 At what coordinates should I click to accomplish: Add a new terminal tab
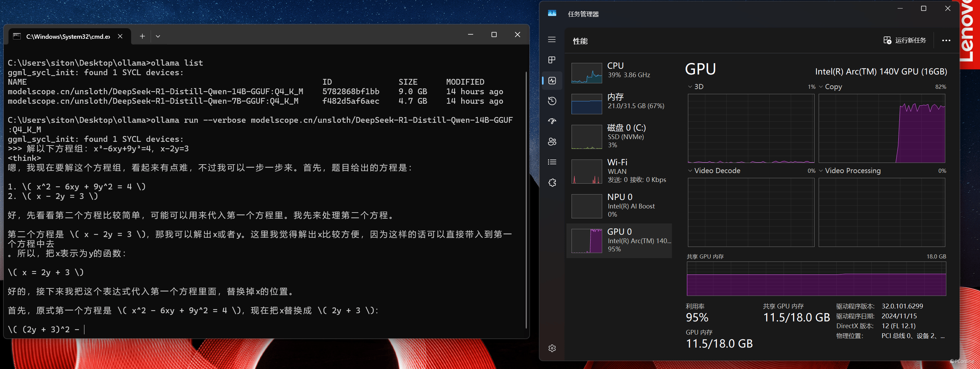(x=142, y=36)
